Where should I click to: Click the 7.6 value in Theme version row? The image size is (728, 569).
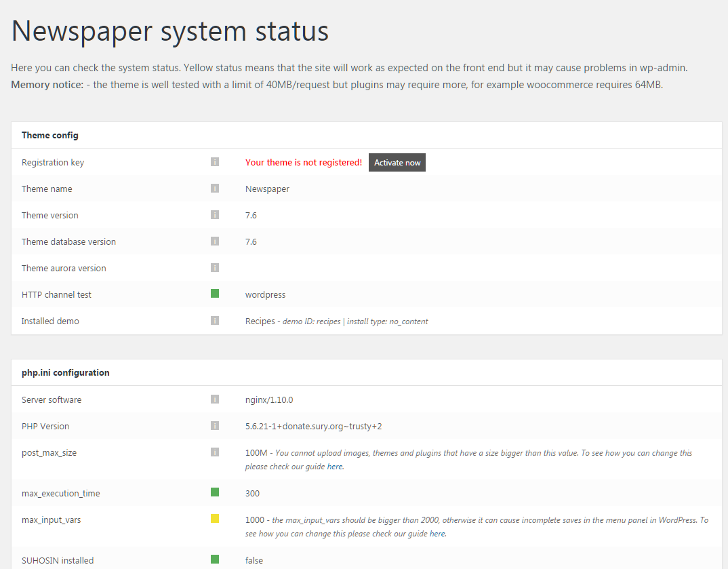(251, 215)
